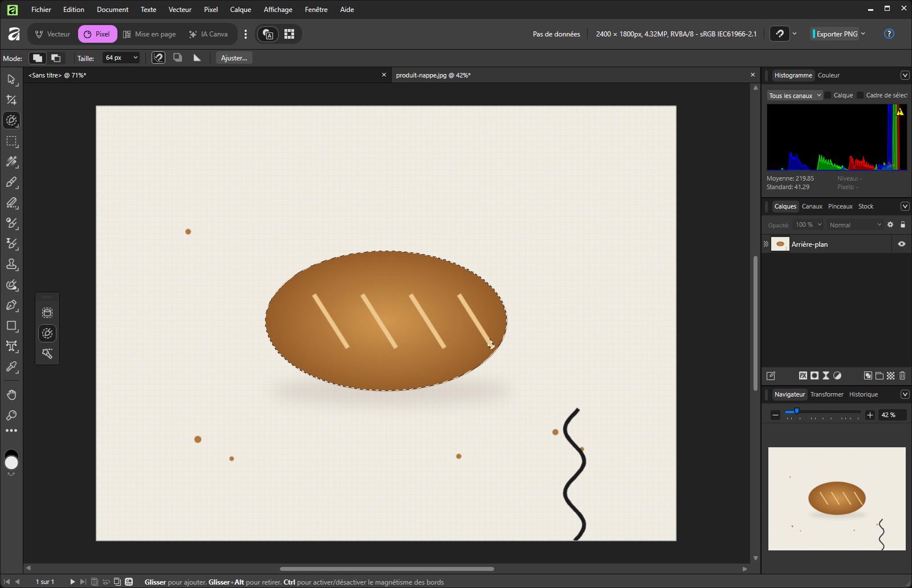This screenshot has height=588, width=912.
Task: Expand the Exporter PNG arrow menu
Action: (863, 34)
